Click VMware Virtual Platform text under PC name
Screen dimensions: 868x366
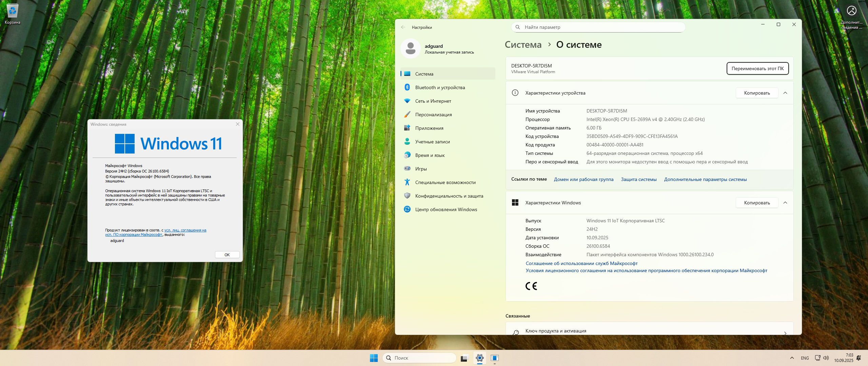[533, 72]
